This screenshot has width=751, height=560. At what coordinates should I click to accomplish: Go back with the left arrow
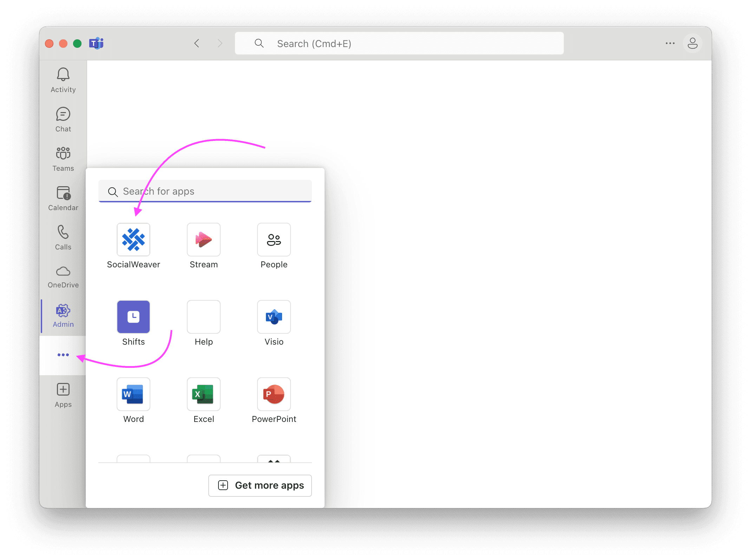[197, 43]
